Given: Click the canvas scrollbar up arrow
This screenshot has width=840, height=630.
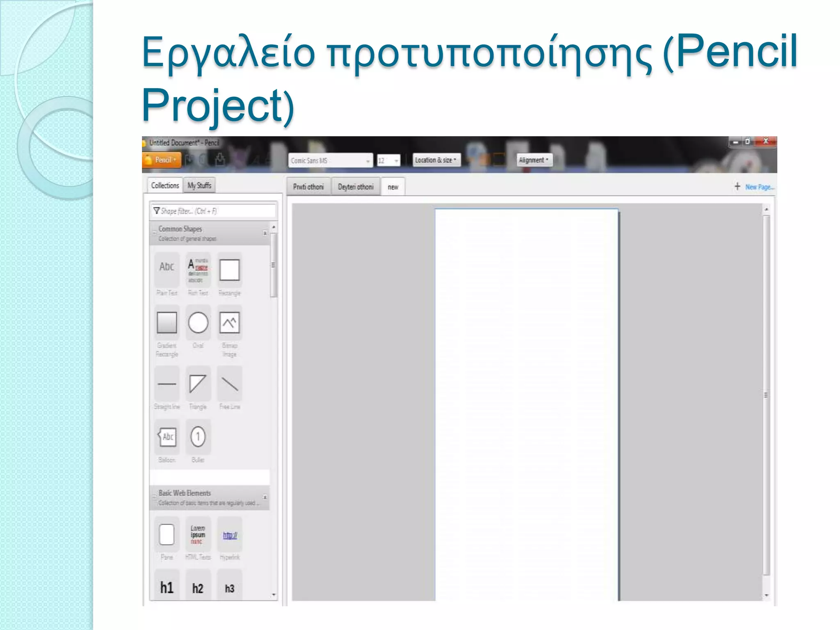Looking at the screenshot, I should pos(766,210).
